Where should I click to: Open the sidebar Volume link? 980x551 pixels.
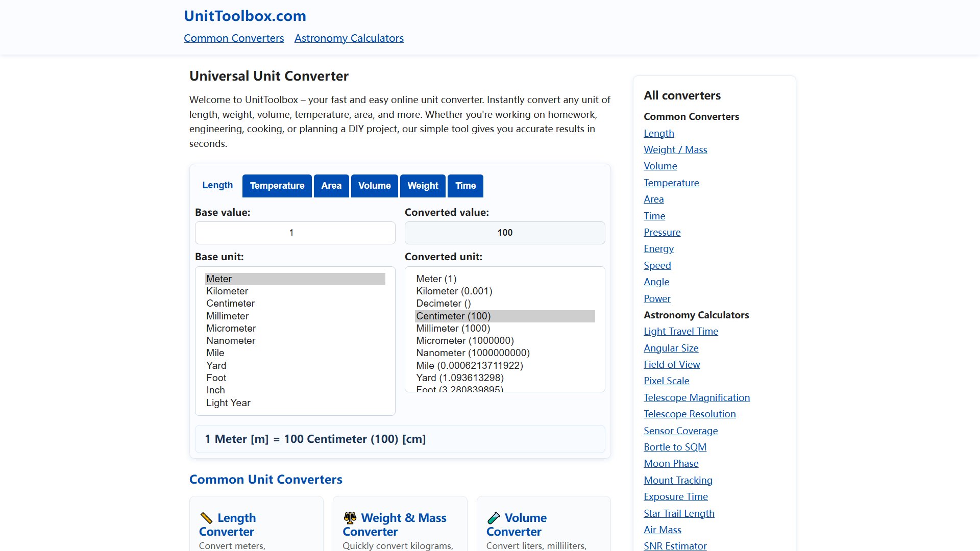(660, 166)
